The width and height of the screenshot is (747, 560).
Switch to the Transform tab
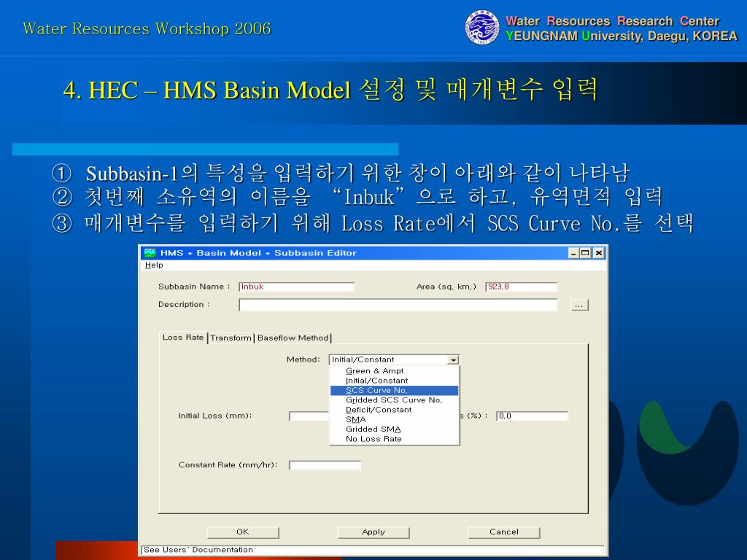pos(231,338)
